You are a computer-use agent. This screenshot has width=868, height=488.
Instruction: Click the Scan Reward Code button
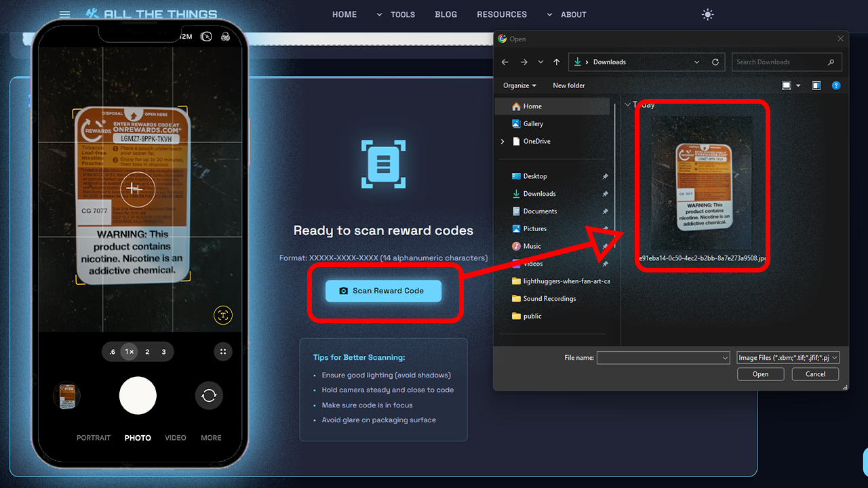tap(383, 291)
